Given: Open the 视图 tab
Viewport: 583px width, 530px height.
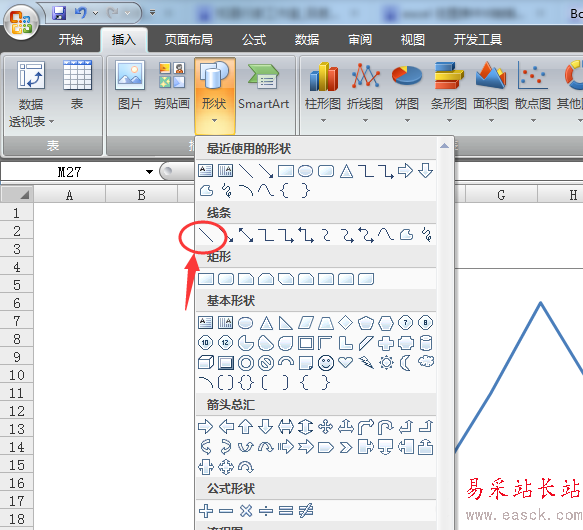Looking at the screenshot, I should pos(413,39).
